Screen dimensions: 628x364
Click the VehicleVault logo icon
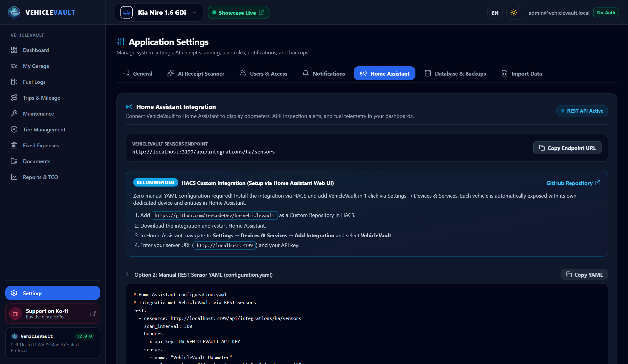click(14, 12)
